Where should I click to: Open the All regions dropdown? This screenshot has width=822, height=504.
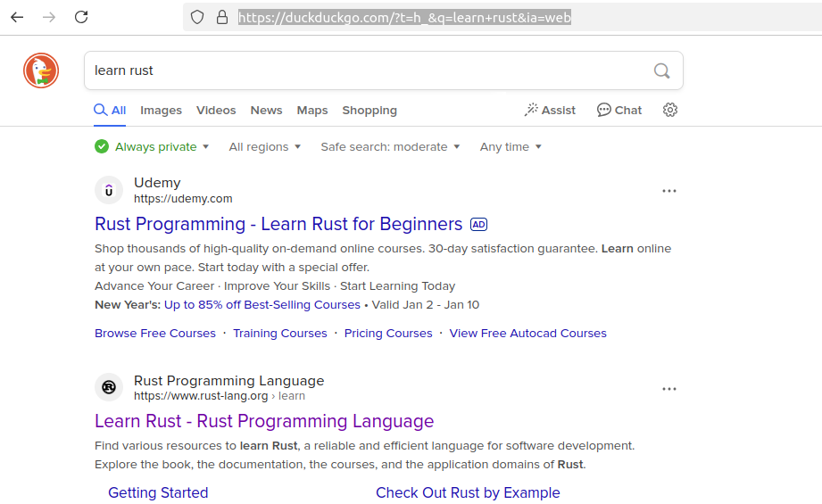(x=265, y=146)
